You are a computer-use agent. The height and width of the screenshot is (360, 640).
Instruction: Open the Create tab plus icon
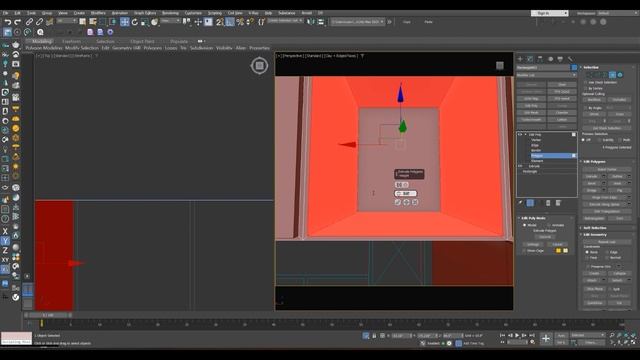click(x=520, y=59)
